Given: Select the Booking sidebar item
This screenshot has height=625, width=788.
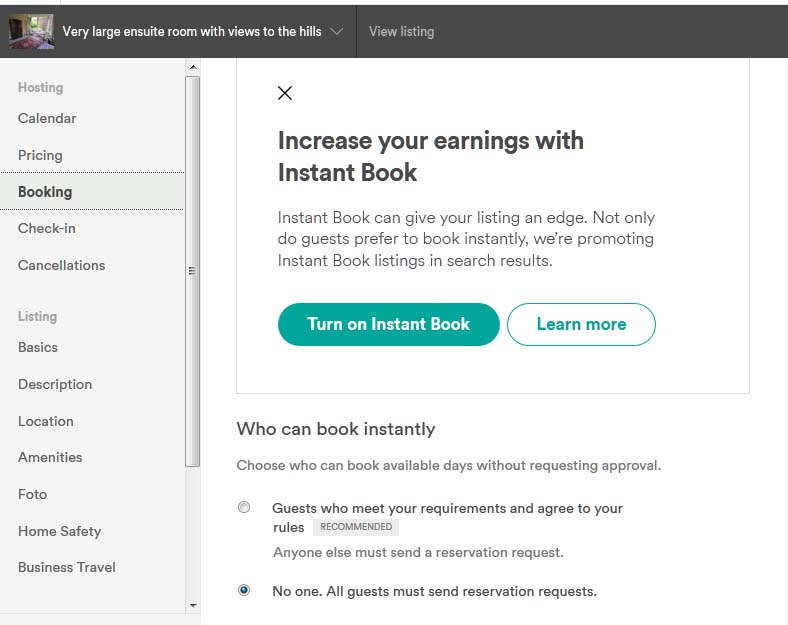Looking at the screenshot, I should (x=45, y=192).
